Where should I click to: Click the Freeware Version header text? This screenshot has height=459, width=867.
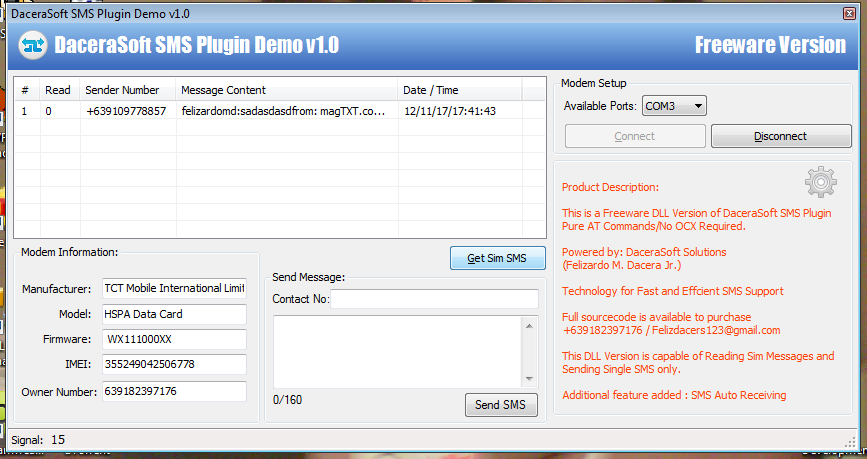[x=770, y=45]
